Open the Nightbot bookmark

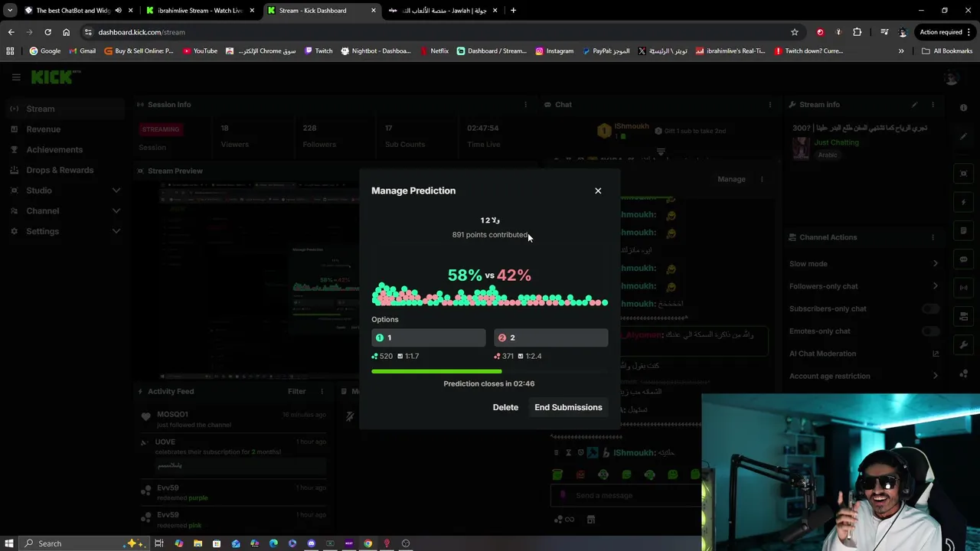(376, 51)
